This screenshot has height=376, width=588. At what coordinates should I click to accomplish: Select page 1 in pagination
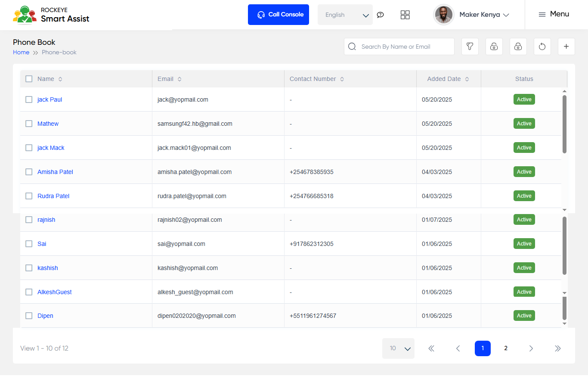tap(483, 348)
